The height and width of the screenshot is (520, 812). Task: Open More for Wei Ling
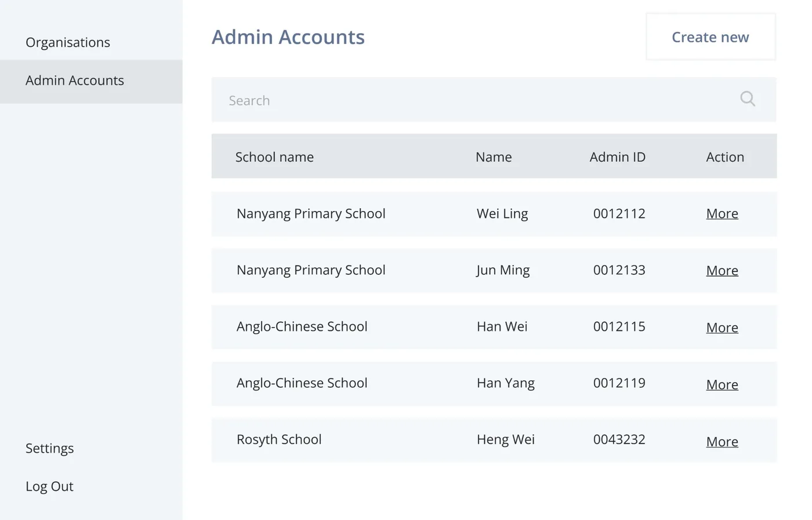(x=722, y=213)
